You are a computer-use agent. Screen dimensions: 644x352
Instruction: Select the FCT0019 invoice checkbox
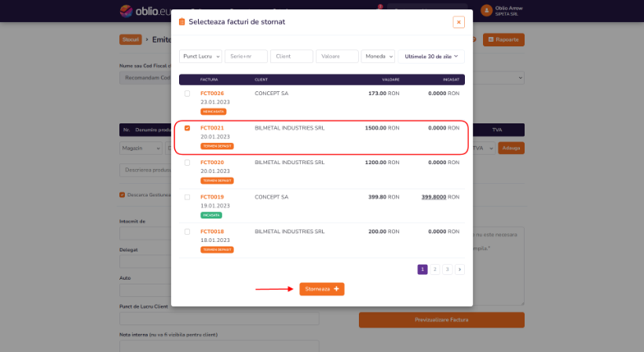(x=187, y=197)
